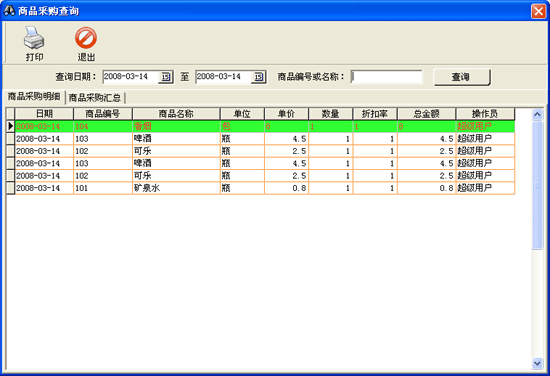
Task: Click the start date text field
Action: coord(130,77)
